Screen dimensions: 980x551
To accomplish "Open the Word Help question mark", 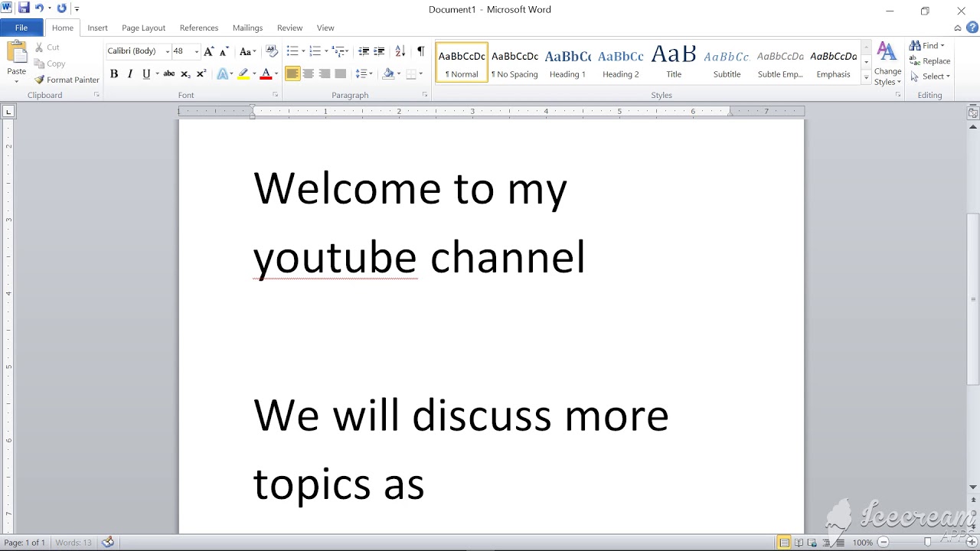I will [972, 28].
